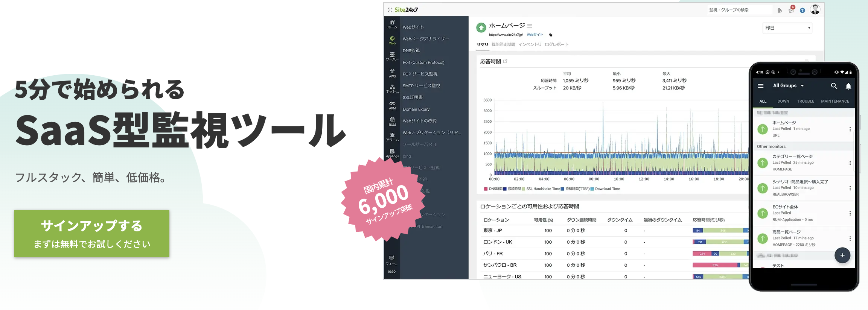Select the TROUBLE tab in mobile app
The image size is (868, 310).
806,101
